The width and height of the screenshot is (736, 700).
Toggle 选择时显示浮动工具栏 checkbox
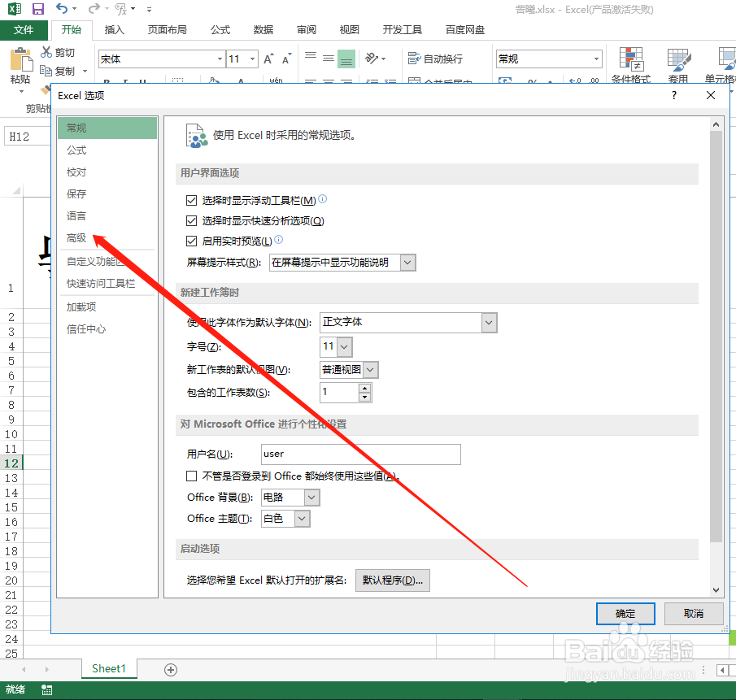191,200
